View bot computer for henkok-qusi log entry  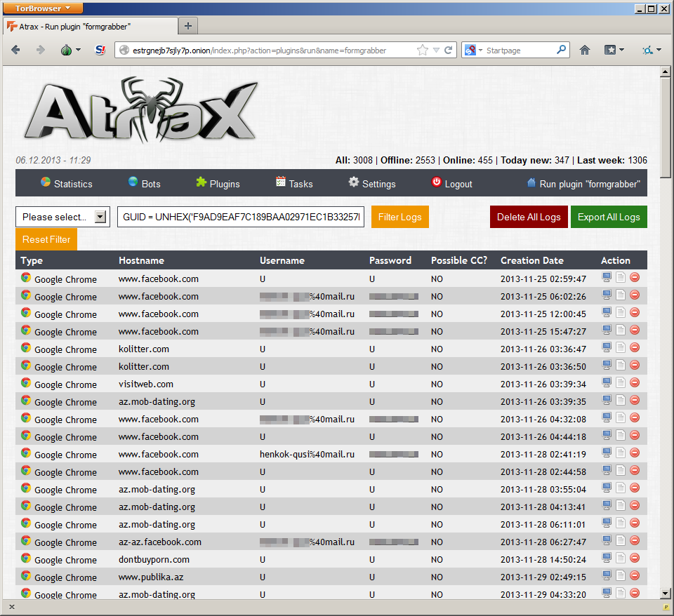coord(607,453)
